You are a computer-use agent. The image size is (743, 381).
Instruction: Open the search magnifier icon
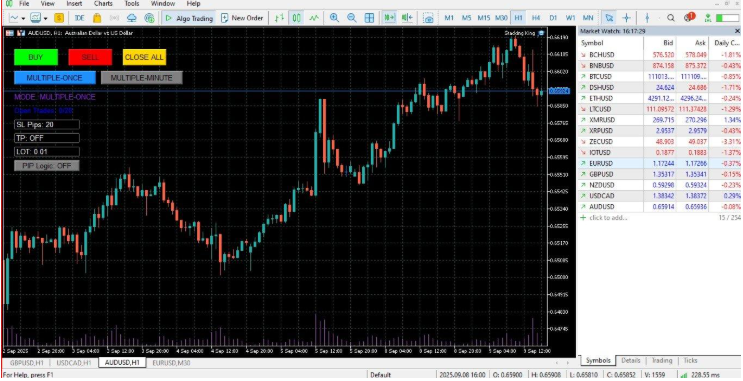pos(671,18)
